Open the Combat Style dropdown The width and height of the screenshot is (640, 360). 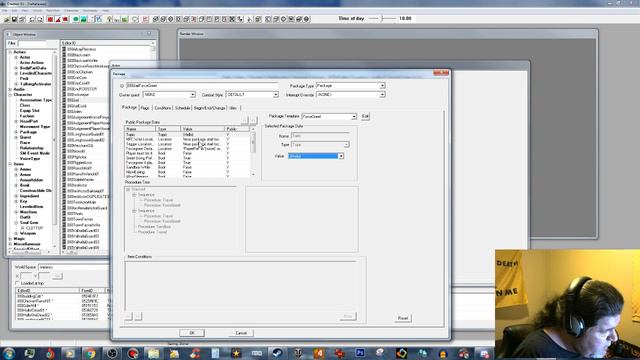click(276, 95)
